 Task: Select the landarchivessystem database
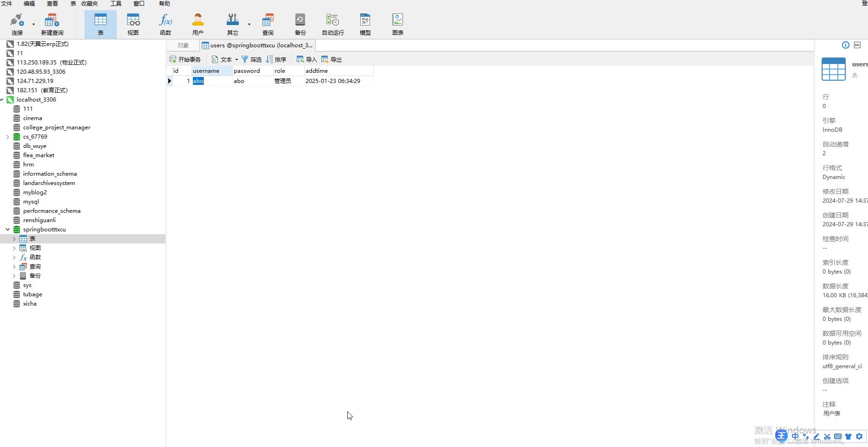[x=49, y=183]
